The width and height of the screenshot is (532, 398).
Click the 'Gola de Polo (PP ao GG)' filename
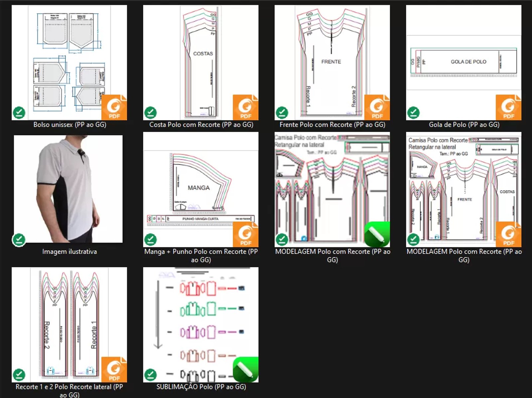(x=464, y=125)
